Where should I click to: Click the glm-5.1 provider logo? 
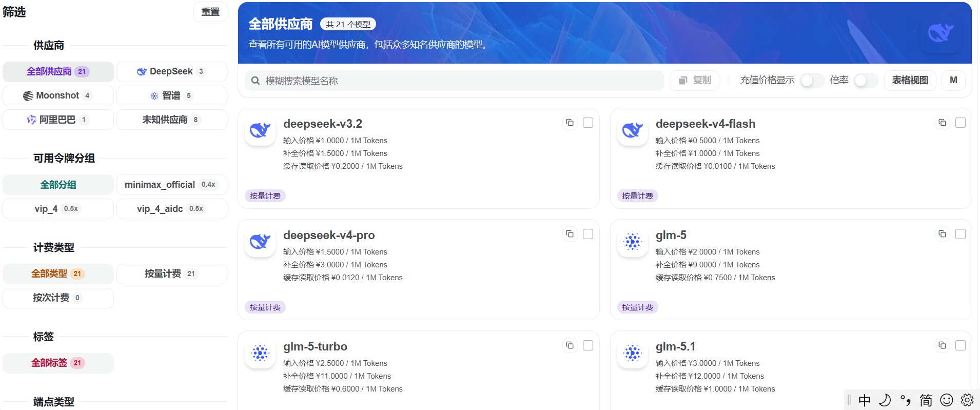(x=633, y=353)
